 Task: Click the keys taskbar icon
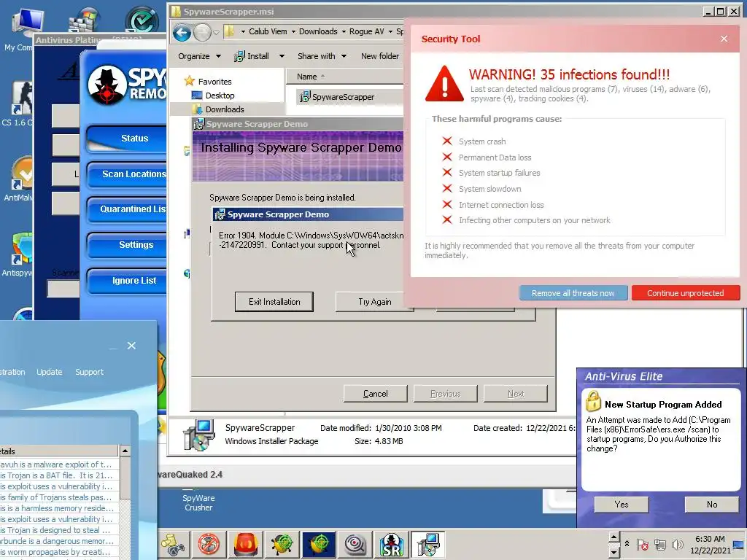pyautogui.click(x=172, y=544)
